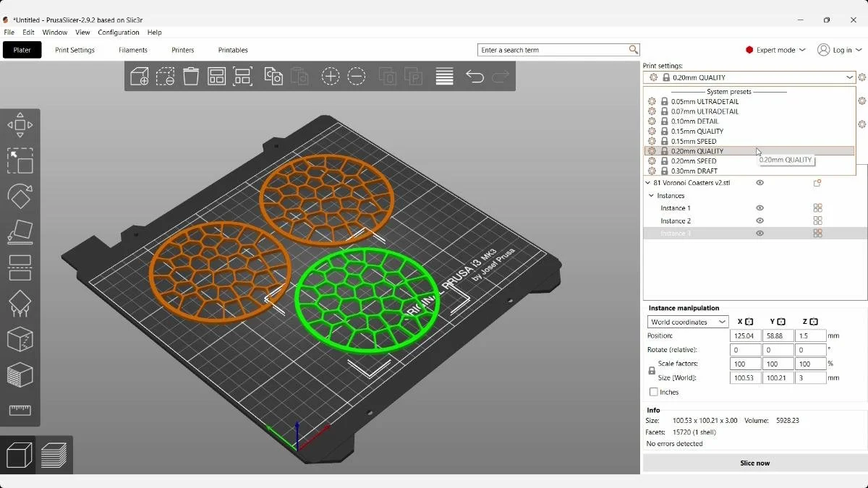Open the Print settings preset dropdown
The height and width of the screenshot is (488, 868).
pos(749,77)
